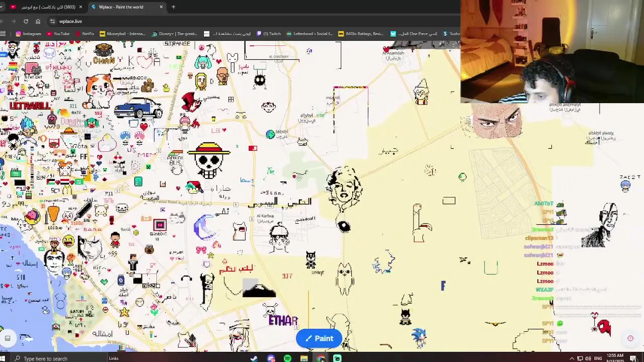Click the Sonic pixel art near bottom
The height and width of the screenshot is (362, 644).
coord(418,337)
